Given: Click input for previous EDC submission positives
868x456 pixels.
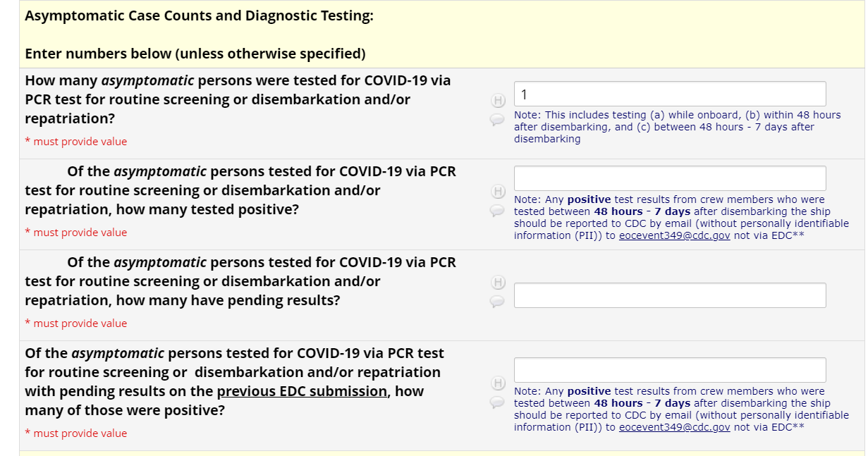Looking at the screenshot, I should [669, 370].
